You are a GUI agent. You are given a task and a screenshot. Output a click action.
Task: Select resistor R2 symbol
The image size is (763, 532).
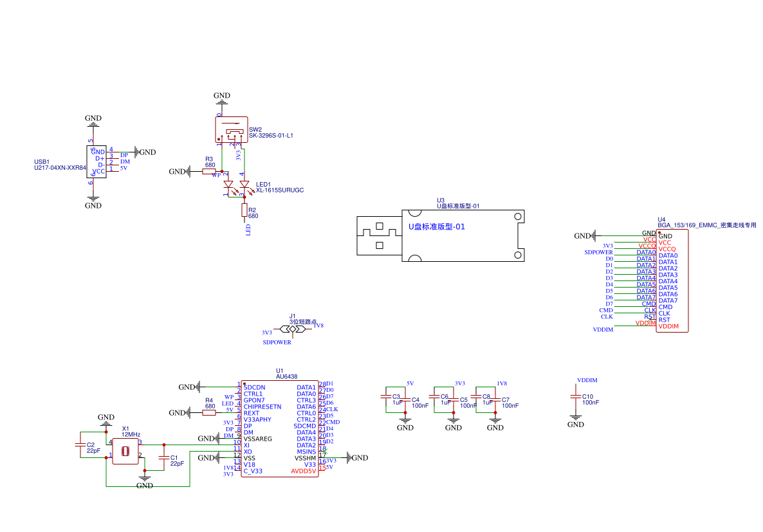click(x=244, y=210)
